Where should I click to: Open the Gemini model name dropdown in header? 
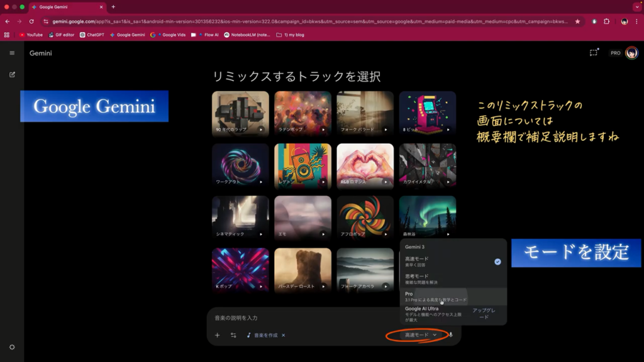[41, 53]
